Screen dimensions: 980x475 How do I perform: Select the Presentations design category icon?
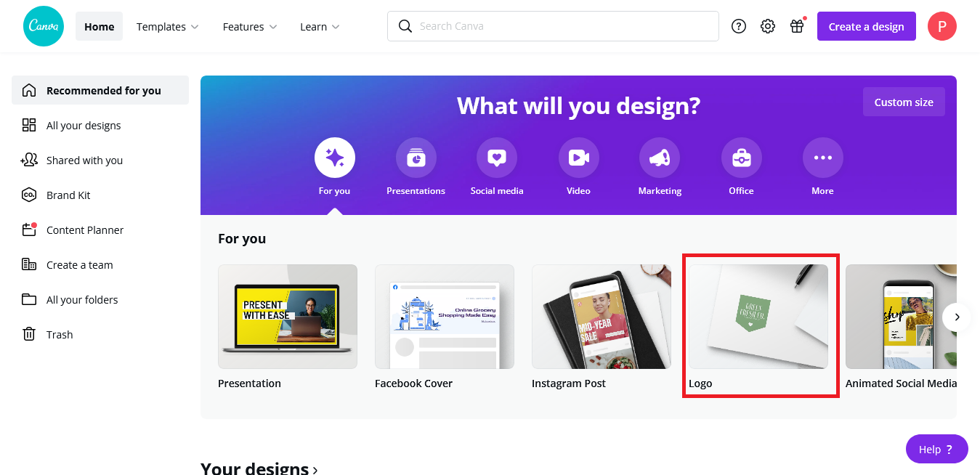(416, 157)
